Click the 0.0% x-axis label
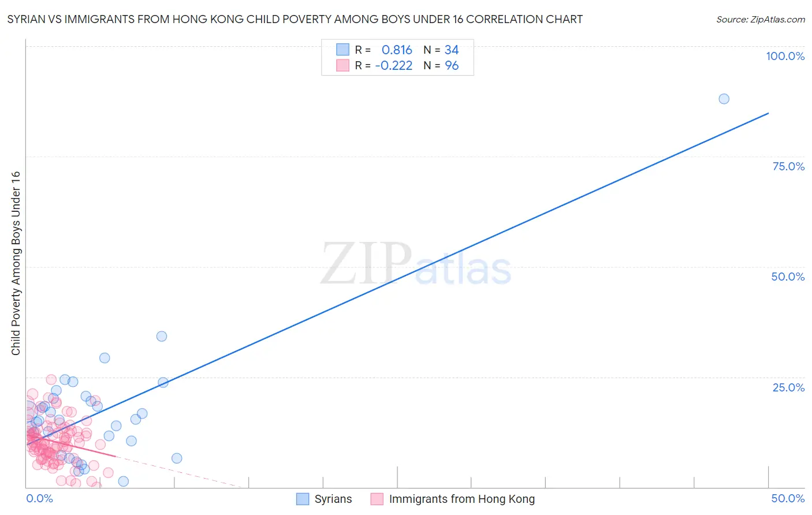Screen dimensions: 812x515 tap(39, 498)
